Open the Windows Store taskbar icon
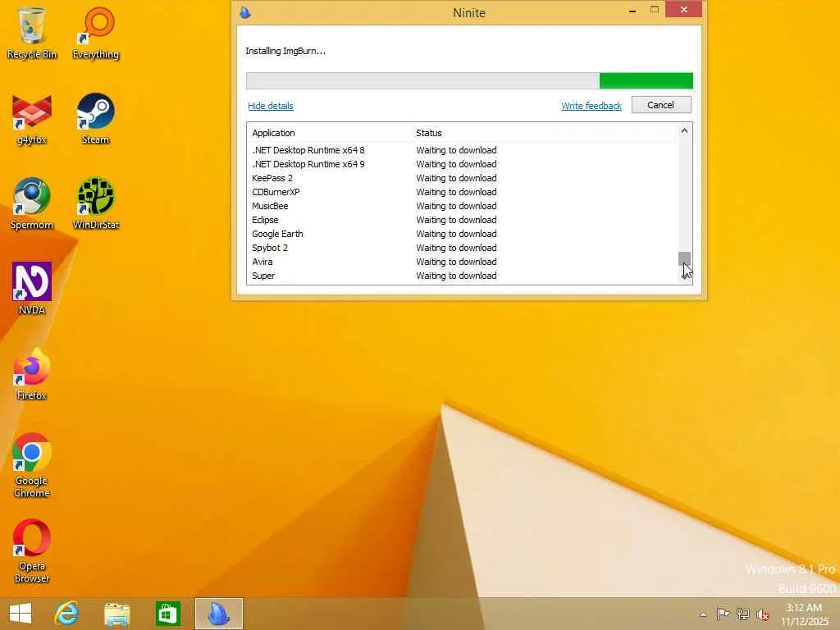 [167, 614]
